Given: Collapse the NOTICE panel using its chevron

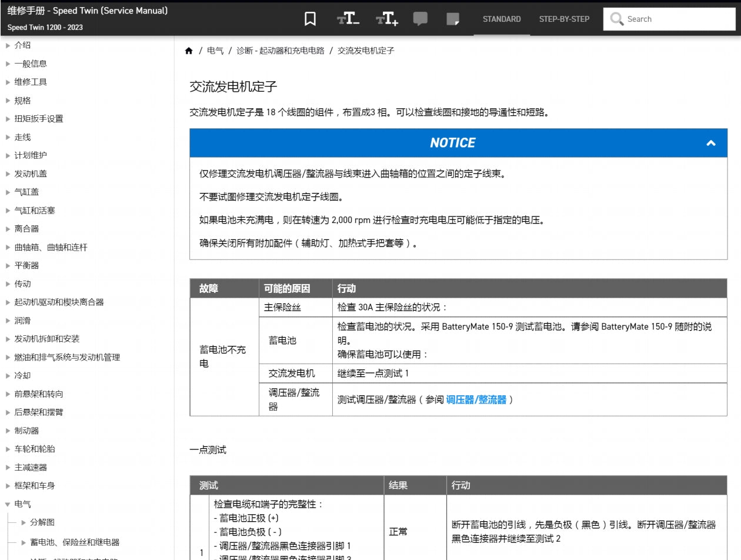Looking at the screenshot, I should pos(710,142).
